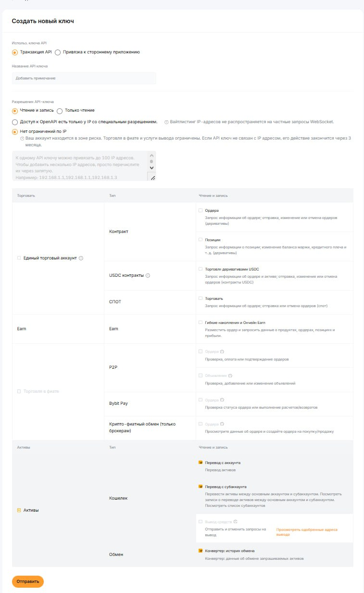364x593 pixels.
Task: Click edit icon at IP address field corner
Action: click(x=153, y=178)
